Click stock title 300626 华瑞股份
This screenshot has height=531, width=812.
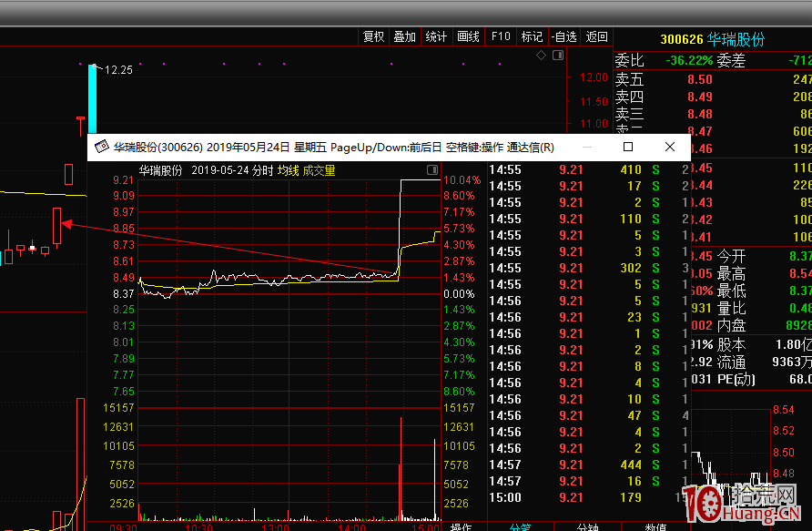tap(712, 39)
